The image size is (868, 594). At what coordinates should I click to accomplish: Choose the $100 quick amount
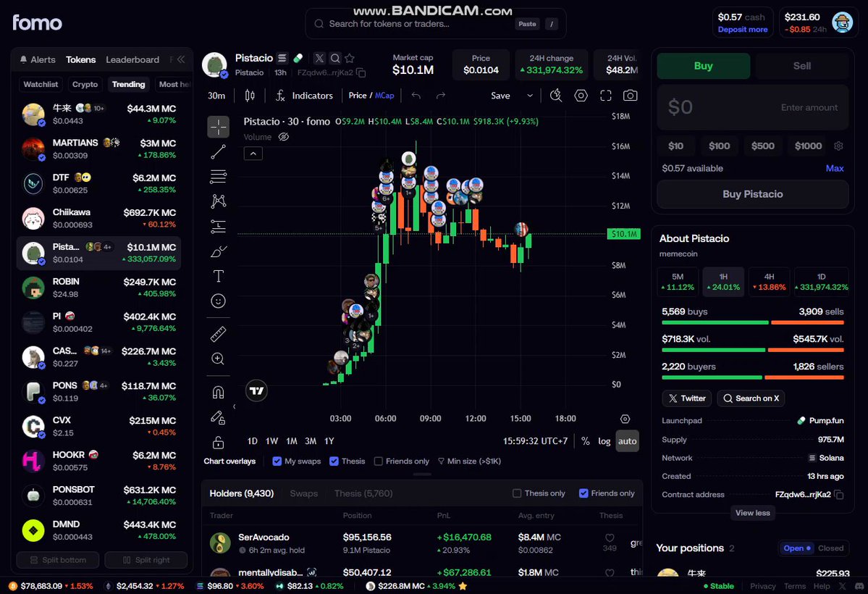coord(719,146)
